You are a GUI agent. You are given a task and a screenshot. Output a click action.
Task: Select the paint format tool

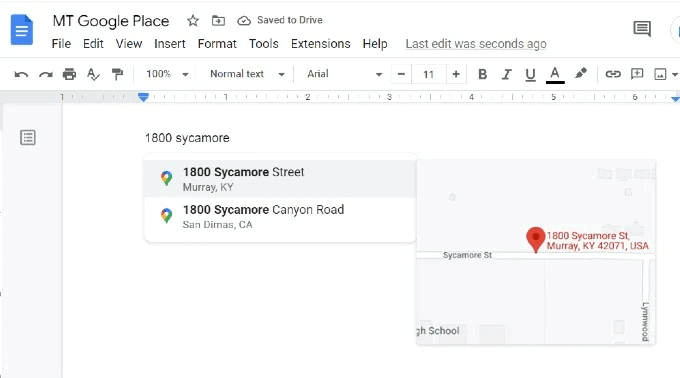pyautogui.click(x=117, y=74)
